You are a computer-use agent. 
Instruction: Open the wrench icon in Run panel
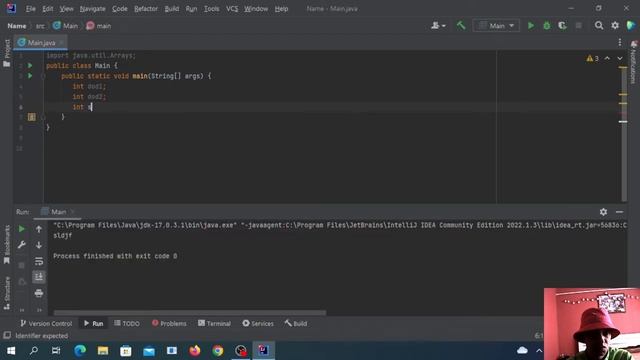(x=22, y=245)
